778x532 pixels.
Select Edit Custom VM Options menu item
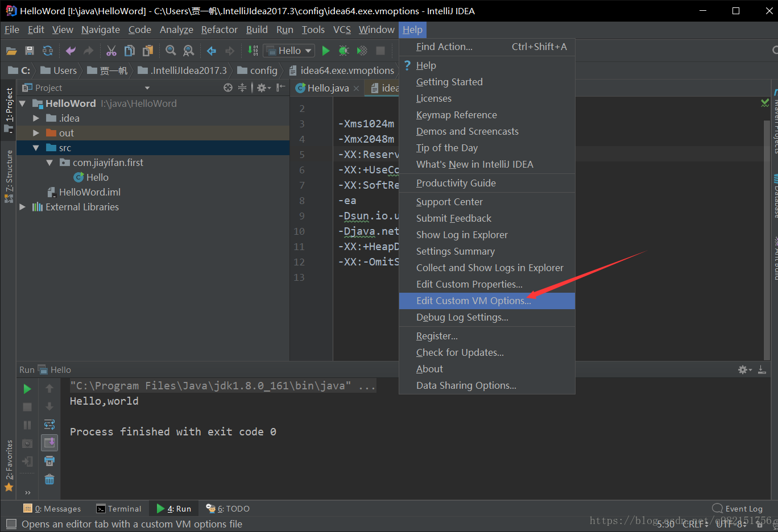(x=487, y=301)
